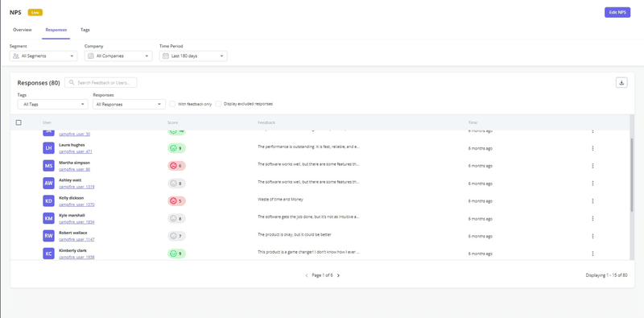644x318 pixels.
Task: Click the score 7 badge for Robert wallace
Action: click(x=176, y=236)
